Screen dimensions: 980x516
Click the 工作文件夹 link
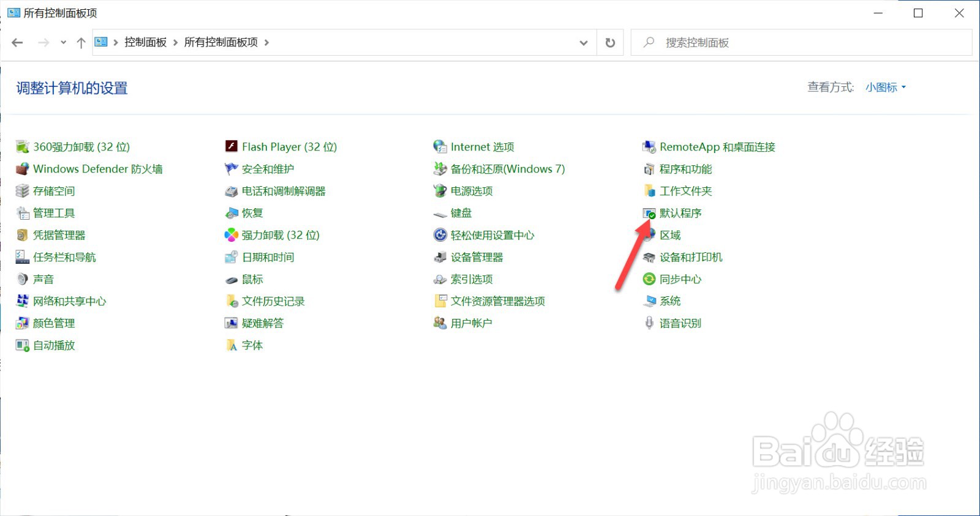click(686, 191)
